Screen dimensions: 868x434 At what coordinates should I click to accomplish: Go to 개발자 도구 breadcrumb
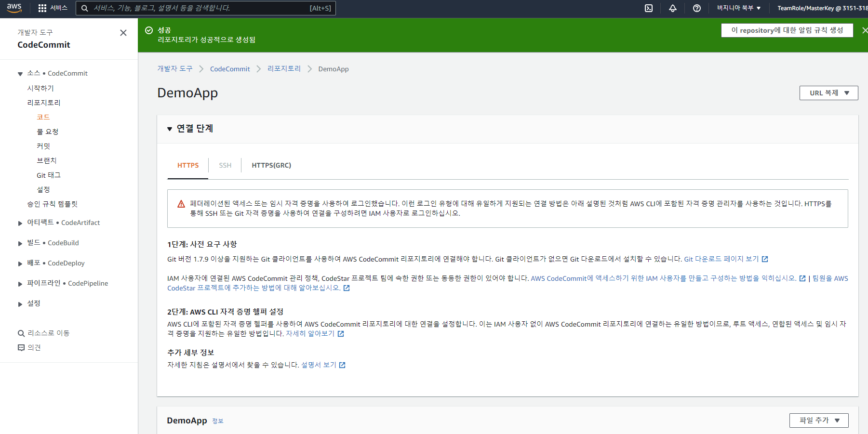pyautogui.click(x=175, y=69)
